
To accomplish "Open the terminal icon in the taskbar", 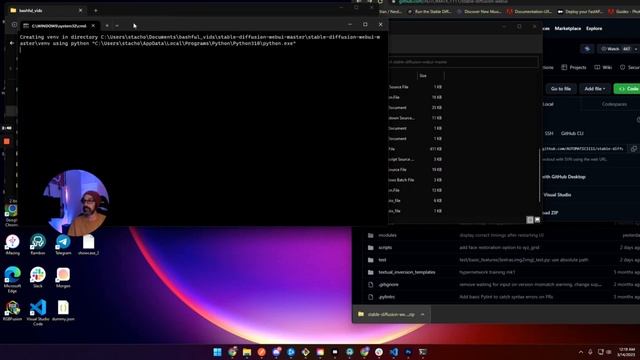I will pos(422,352).
